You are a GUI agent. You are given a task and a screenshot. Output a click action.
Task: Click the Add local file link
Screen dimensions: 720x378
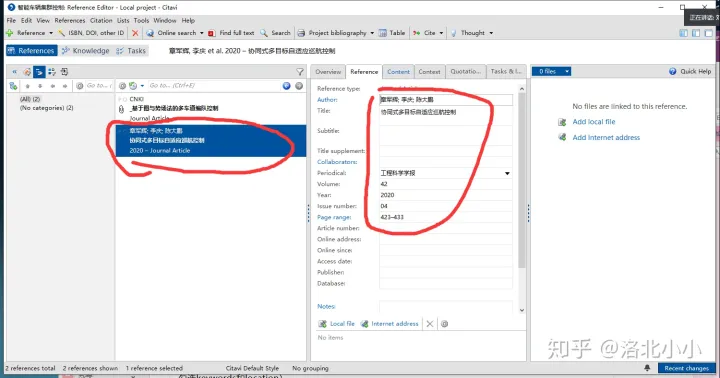(x=594, y=122)
